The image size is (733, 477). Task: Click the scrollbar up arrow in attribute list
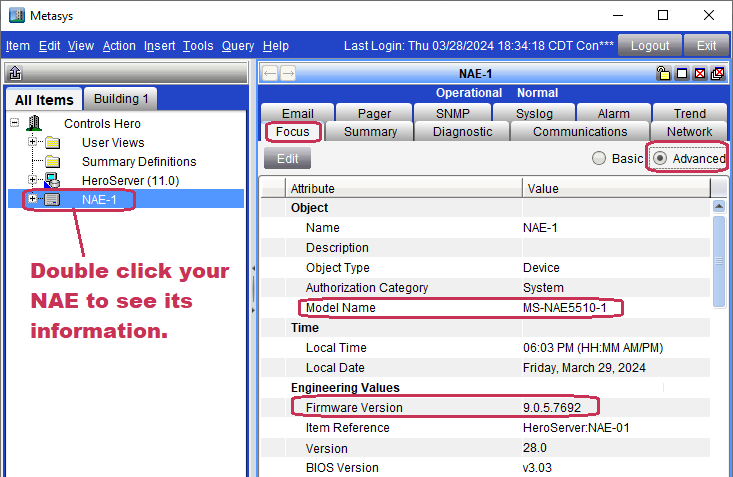pyautogui.click(x=719, y=206)
